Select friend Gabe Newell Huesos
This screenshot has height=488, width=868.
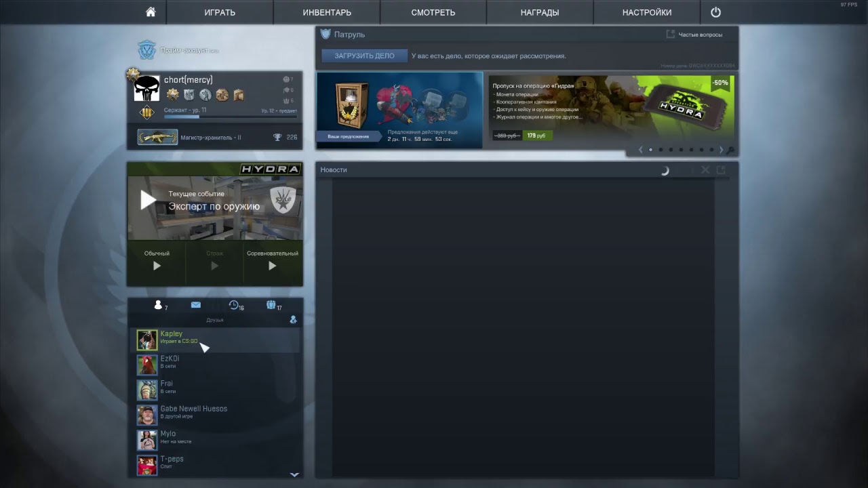point(215,415)
